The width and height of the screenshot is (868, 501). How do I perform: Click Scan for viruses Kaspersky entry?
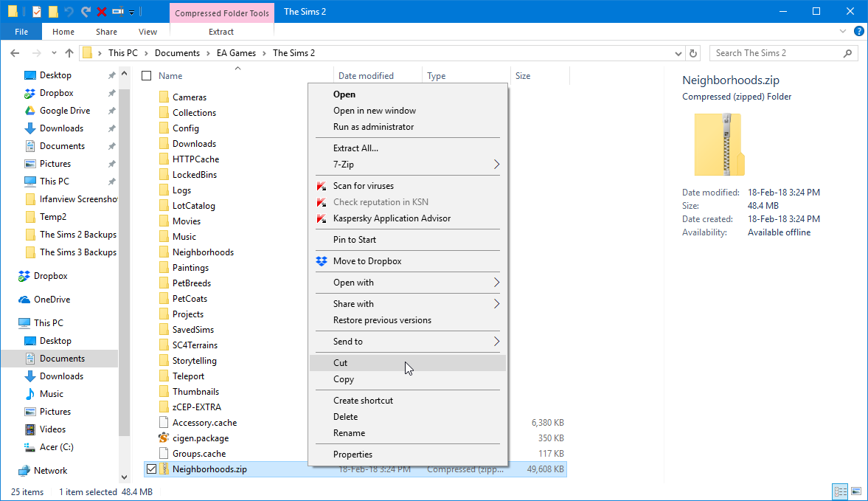tap(408, 186)
